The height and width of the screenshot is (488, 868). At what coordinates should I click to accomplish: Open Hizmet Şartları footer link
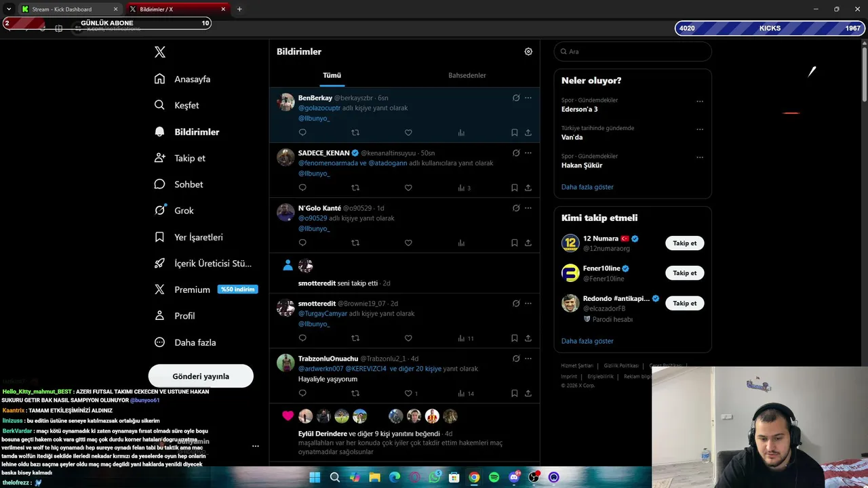coord(576,365)
